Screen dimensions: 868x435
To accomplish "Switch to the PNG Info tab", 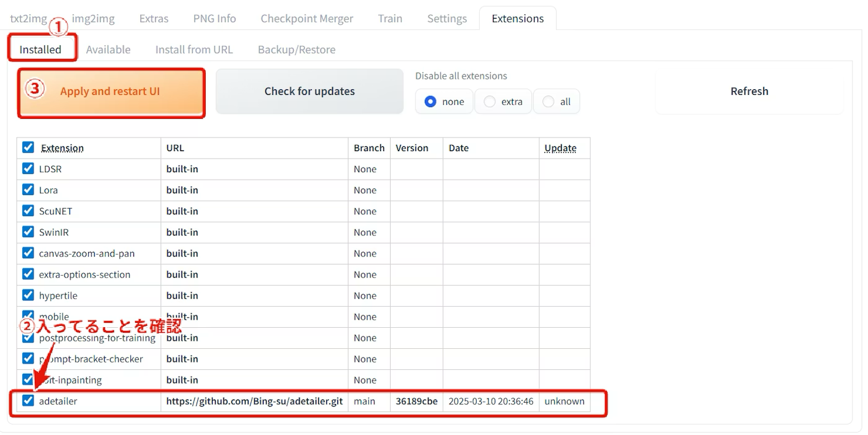I will pos(215,19).
